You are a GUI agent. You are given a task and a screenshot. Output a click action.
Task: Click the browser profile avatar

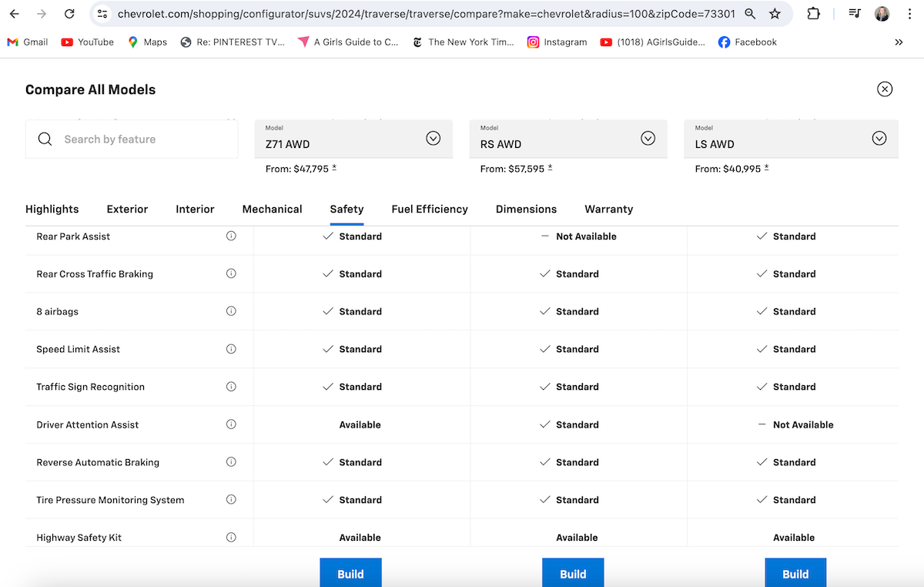[x=882, y=13]
